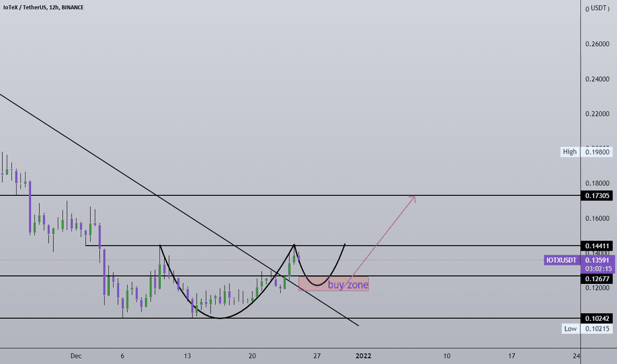Click the 2022 label on time axis

coord(363,356)
